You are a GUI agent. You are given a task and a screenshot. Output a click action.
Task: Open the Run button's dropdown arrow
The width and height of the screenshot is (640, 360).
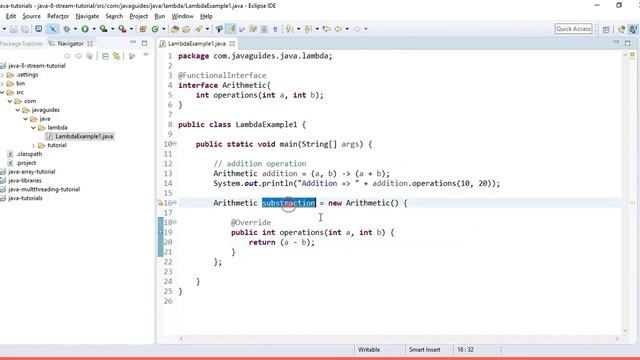(94, 29)
